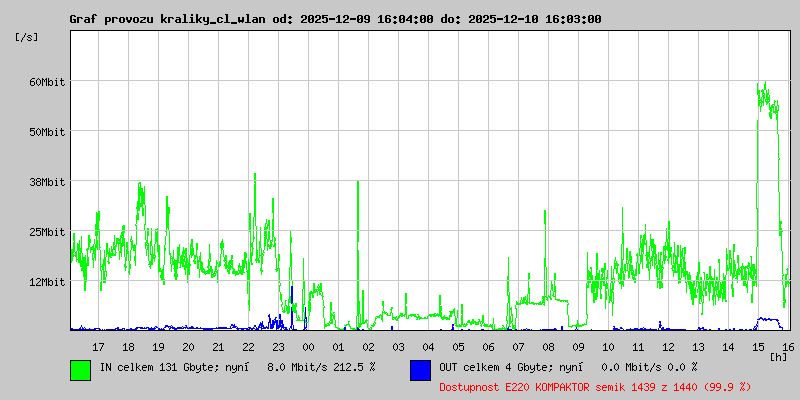800x400 pixels.
Task: Click the 25Mbit y-axis label
Action: tap(46, 232)
